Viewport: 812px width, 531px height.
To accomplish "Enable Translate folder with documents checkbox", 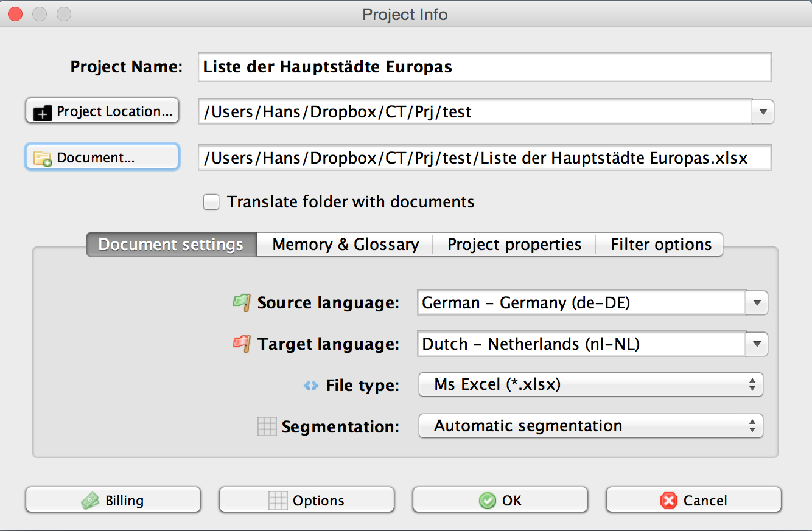I will coord(211,202).
